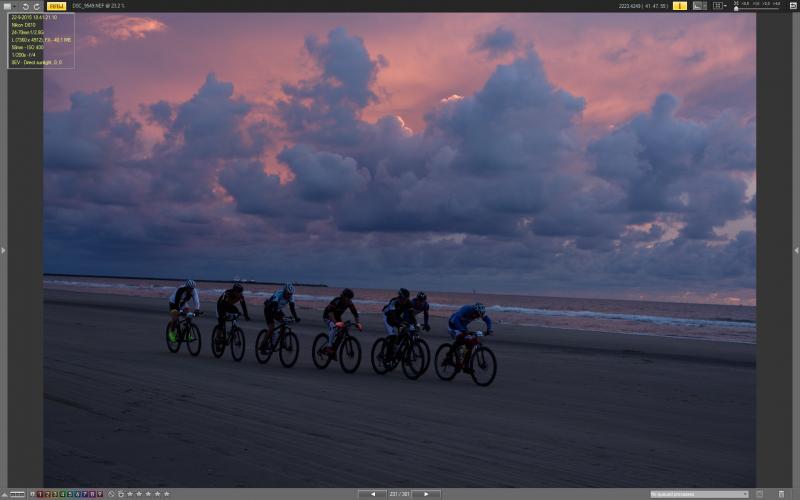800x500 pixels.
Task: Apply label 5 to the image
Action: click(x=70, y=494)
